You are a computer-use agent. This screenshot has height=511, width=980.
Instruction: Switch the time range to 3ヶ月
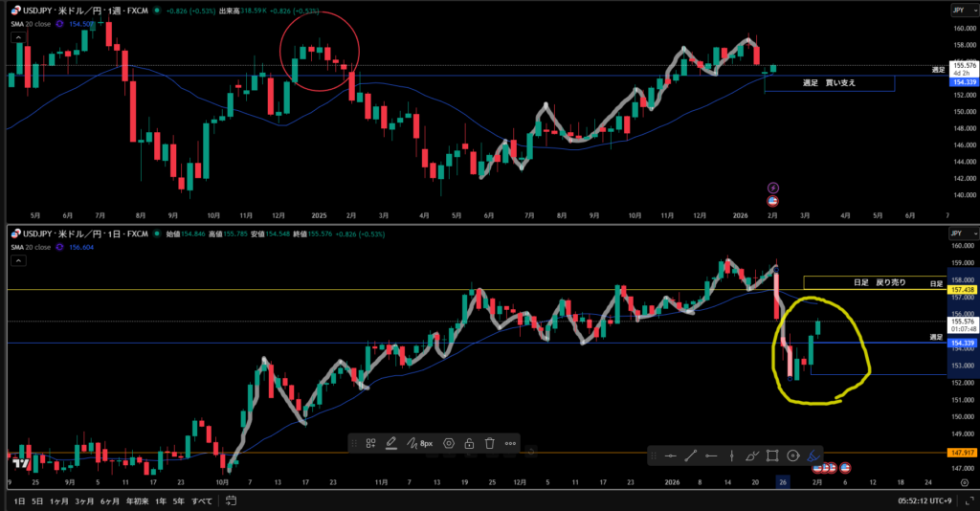tap(86, 501)
